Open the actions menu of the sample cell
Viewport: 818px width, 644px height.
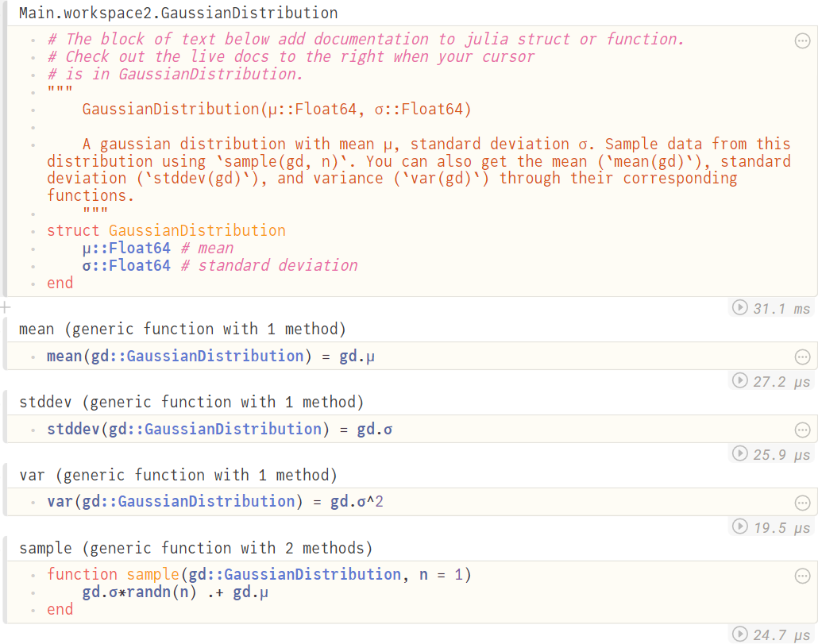pyautogui.click(x=802, y=575)
